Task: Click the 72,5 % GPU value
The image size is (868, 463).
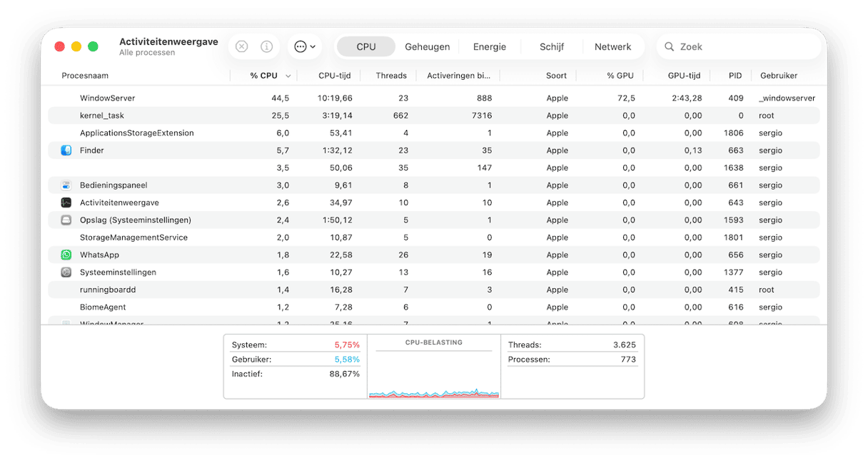Action: tap(627, 98)
